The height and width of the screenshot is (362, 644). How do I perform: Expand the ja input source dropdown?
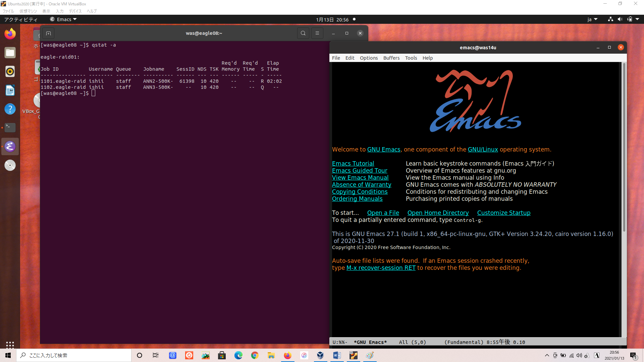592,19
